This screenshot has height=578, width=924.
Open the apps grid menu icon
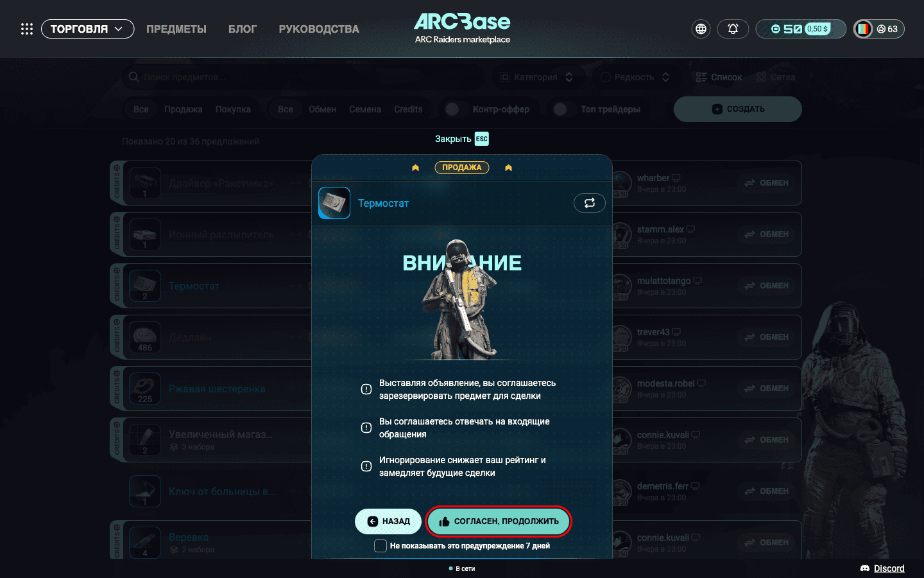point(27,29)
